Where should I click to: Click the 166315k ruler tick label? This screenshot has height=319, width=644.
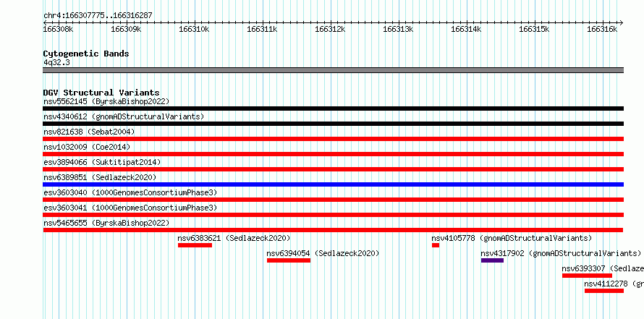point(535,29)
